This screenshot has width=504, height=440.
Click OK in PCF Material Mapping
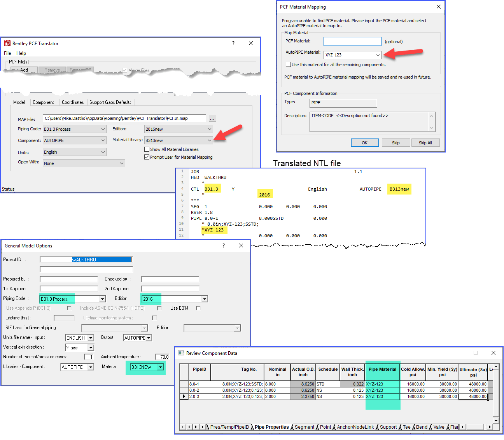[x=364, y=142]
